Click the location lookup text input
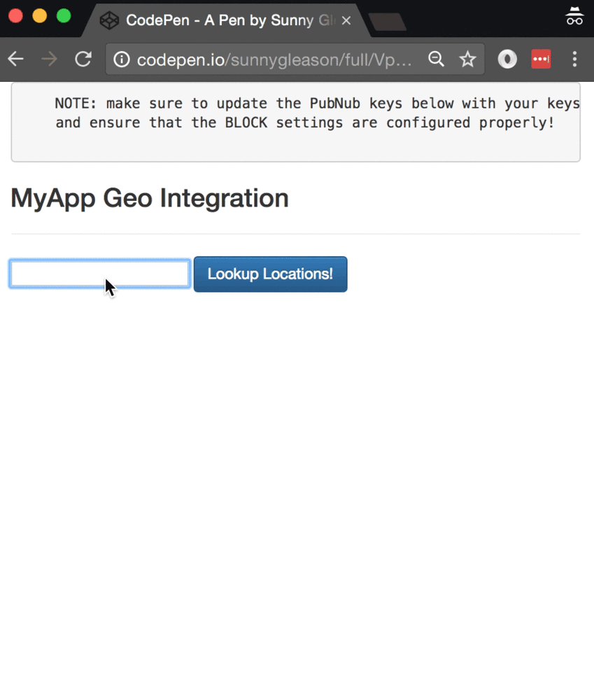This screenshot has width=594, height=700. click(x=99, y=274)
